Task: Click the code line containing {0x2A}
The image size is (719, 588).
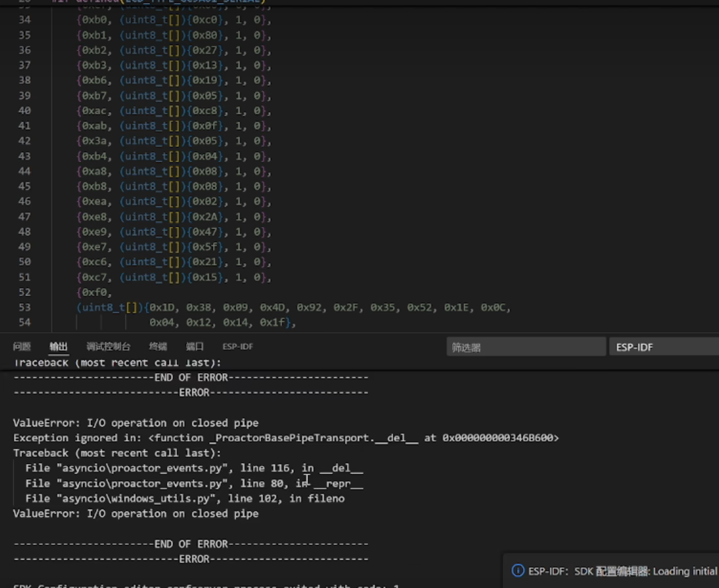Action: tap(174, 216)
